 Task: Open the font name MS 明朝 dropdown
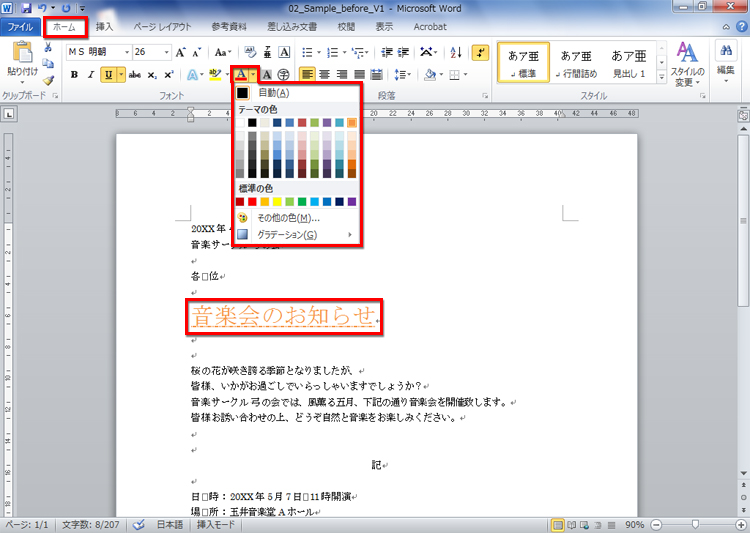[127, 52]
